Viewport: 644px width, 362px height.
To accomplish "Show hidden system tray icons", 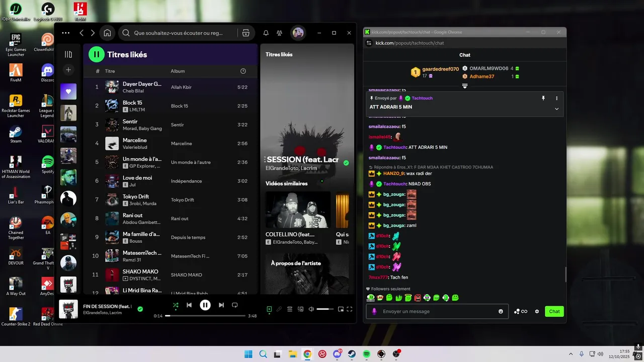I will click(x=571, y=354).
